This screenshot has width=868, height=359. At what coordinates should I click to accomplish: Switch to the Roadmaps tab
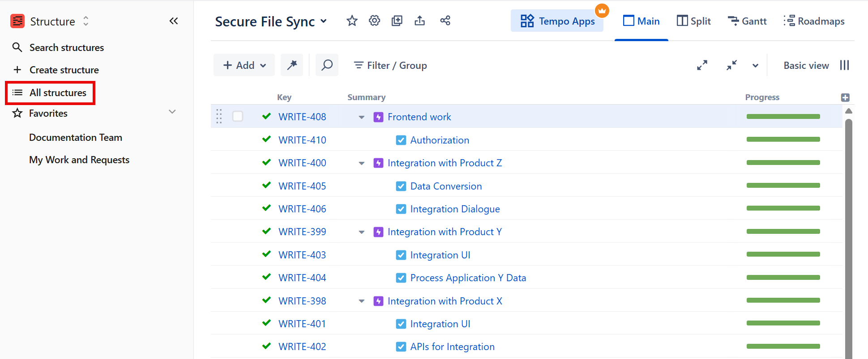(x=814, y=21)
